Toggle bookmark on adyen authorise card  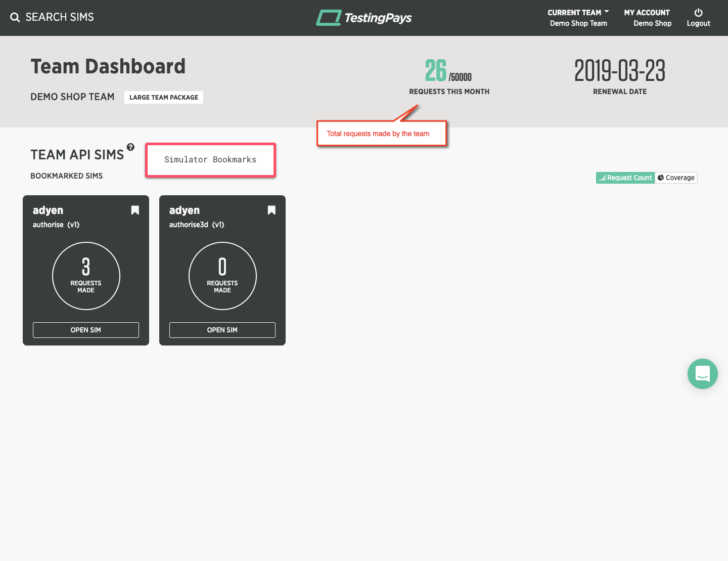[x=135, y=210]
